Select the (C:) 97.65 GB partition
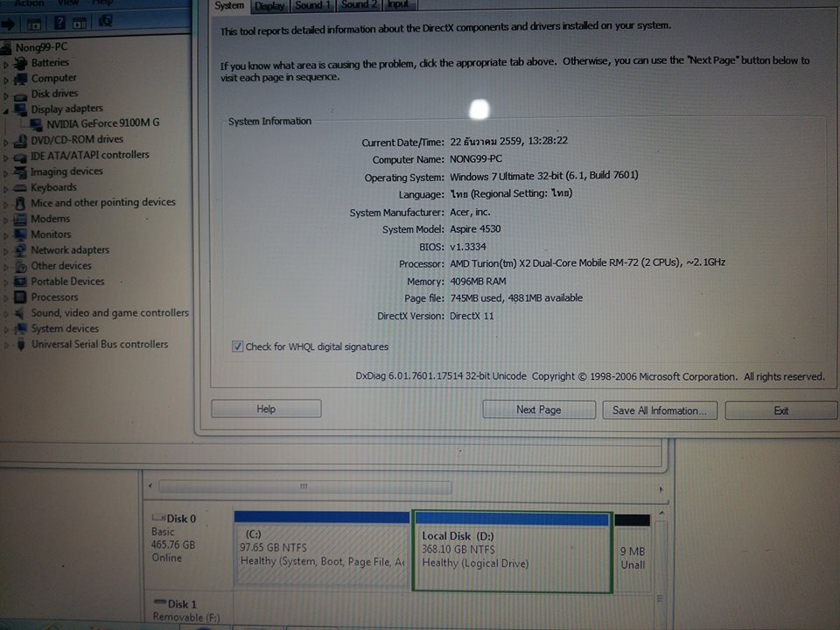 [322, 549]
